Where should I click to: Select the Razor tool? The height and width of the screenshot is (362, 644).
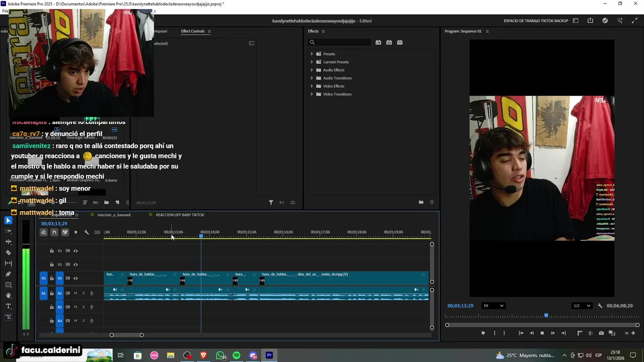pos(8,252)
